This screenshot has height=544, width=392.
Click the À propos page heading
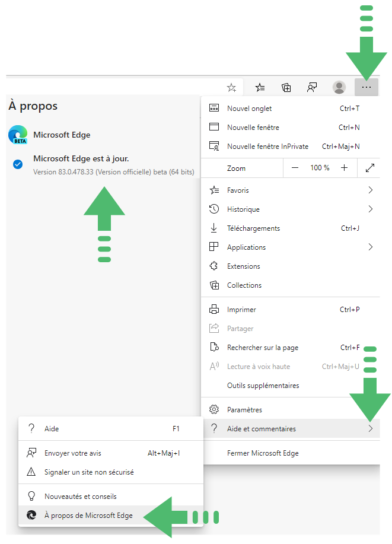(33, 106)
